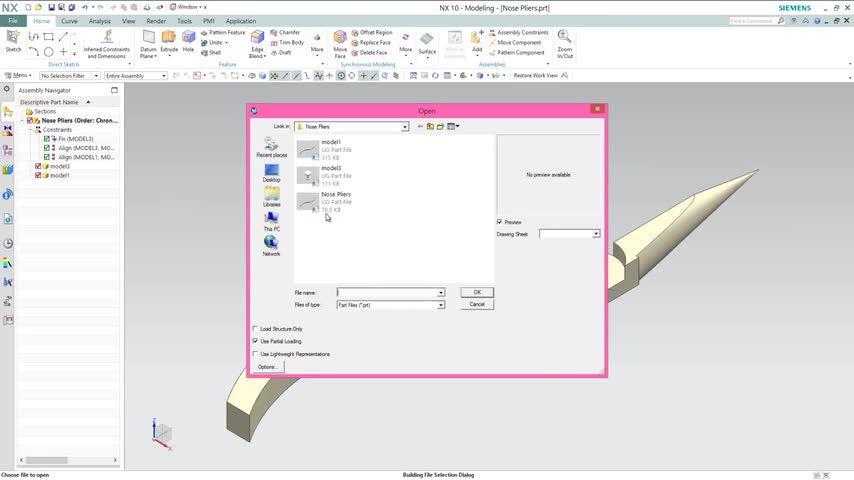Toggle Nose Pliers assembly checkbox
Screen dimensions: 854x480
point(30,120)
